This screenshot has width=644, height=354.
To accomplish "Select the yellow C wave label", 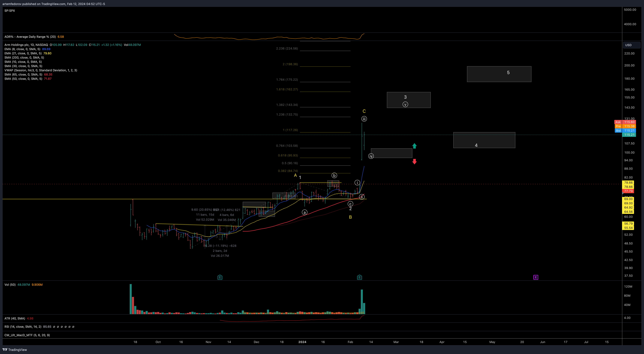I will pos(364,111).
